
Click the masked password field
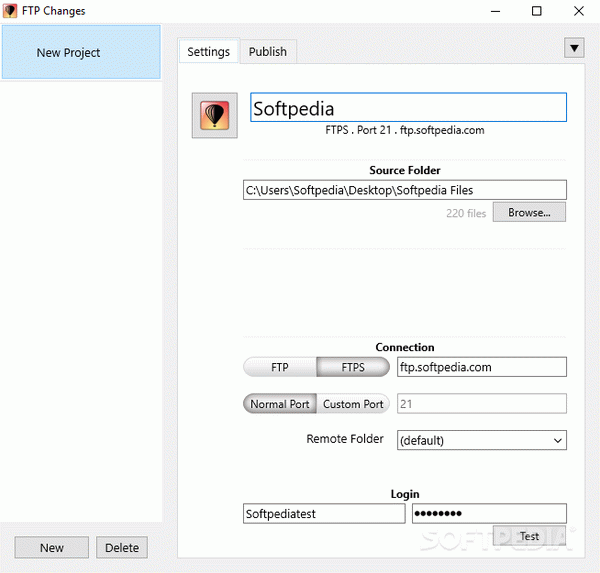tap(489, 514)
